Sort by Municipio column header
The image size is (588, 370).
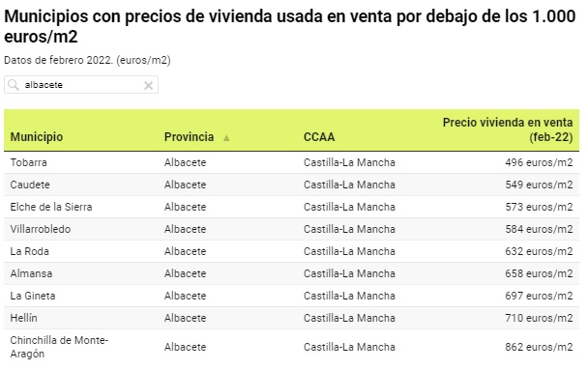(x=37, y=137)
